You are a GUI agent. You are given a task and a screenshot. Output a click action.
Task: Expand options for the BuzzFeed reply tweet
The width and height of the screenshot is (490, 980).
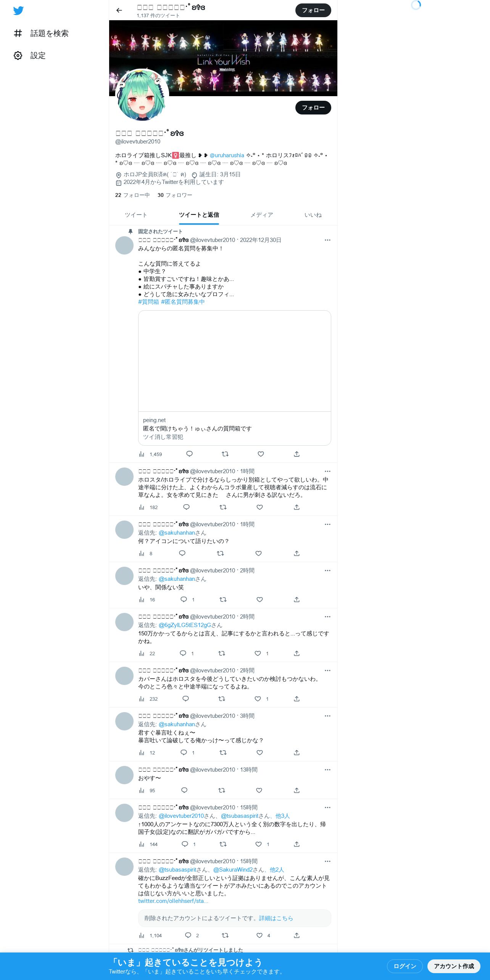327,861
